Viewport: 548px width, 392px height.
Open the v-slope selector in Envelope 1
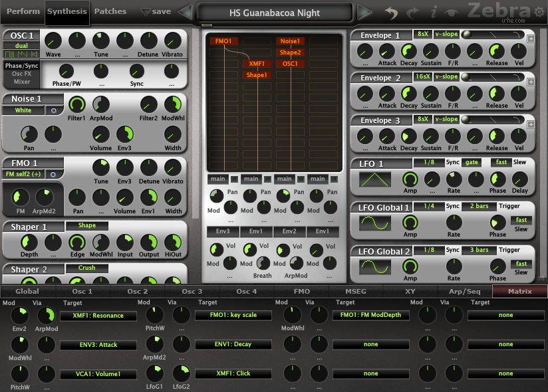click(x=446, y=34)
